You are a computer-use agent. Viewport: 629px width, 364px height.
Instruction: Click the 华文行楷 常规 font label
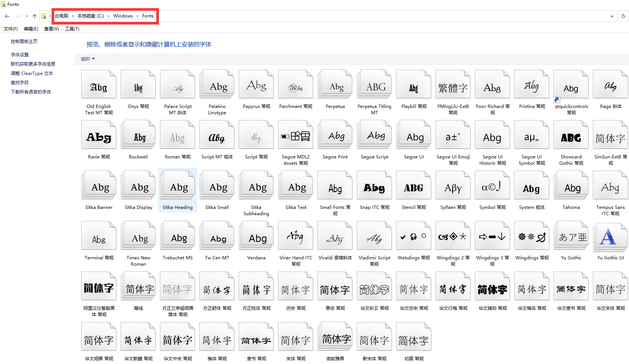pyautogui.click(x=453, y=308)
